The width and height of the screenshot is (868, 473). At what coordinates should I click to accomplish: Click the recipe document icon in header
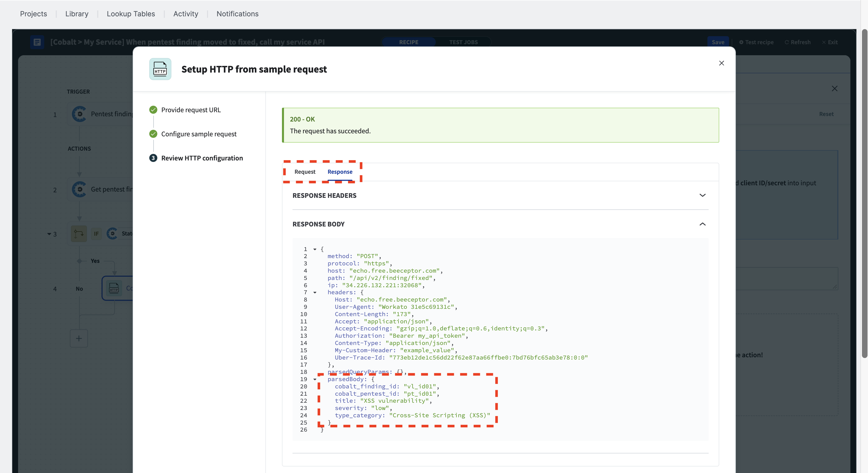click(x=37, y=42)
